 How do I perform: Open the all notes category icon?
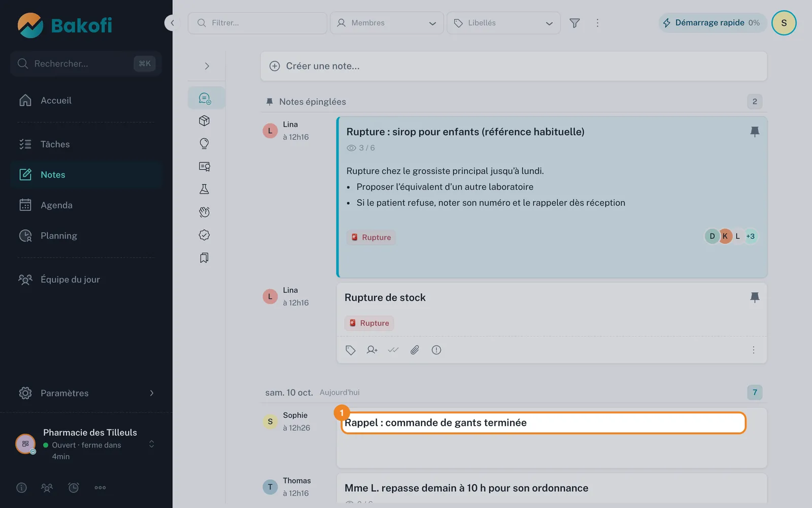coord(205,98)
